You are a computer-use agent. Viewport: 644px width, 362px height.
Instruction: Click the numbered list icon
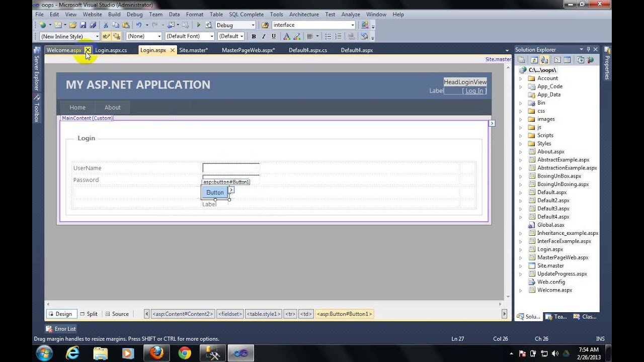tap(339, 36)
